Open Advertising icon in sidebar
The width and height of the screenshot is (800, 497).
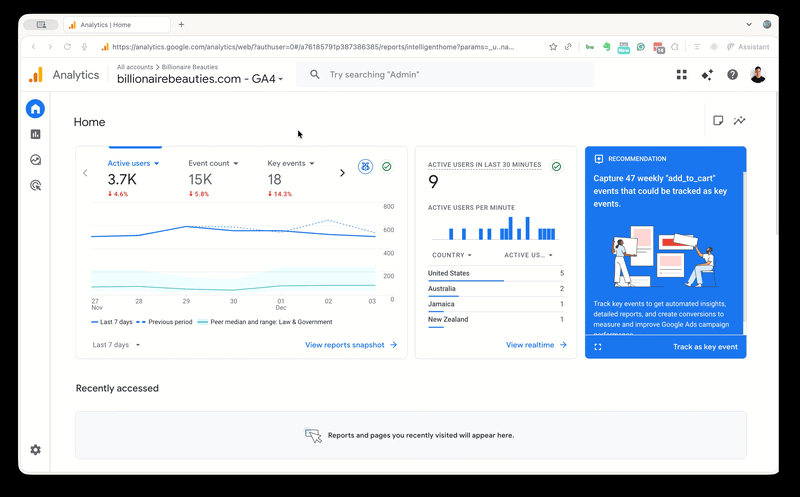(x=36, y=185)
